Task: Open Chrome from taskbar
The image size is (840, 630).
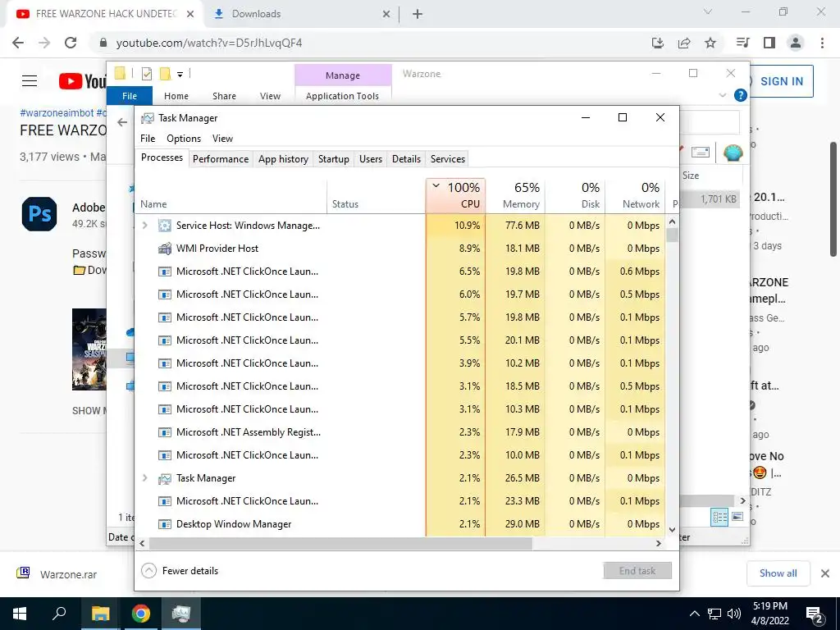Action: (x=141, y=614)
